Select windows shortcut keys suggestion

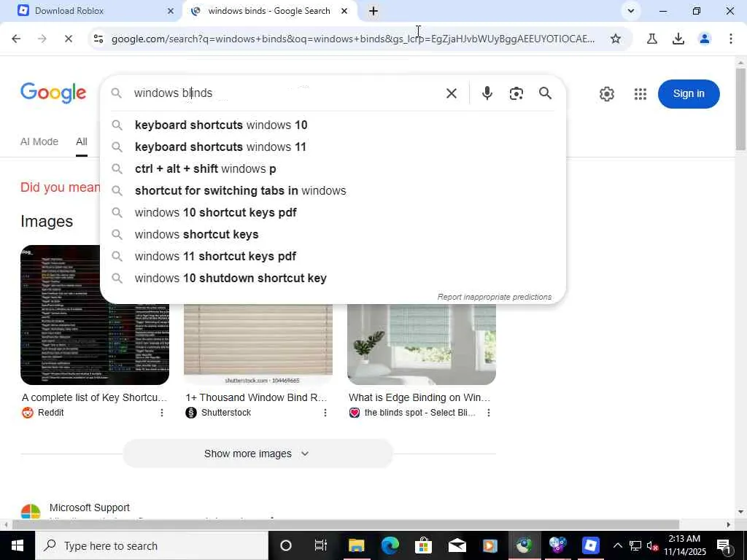coord(333,234)
